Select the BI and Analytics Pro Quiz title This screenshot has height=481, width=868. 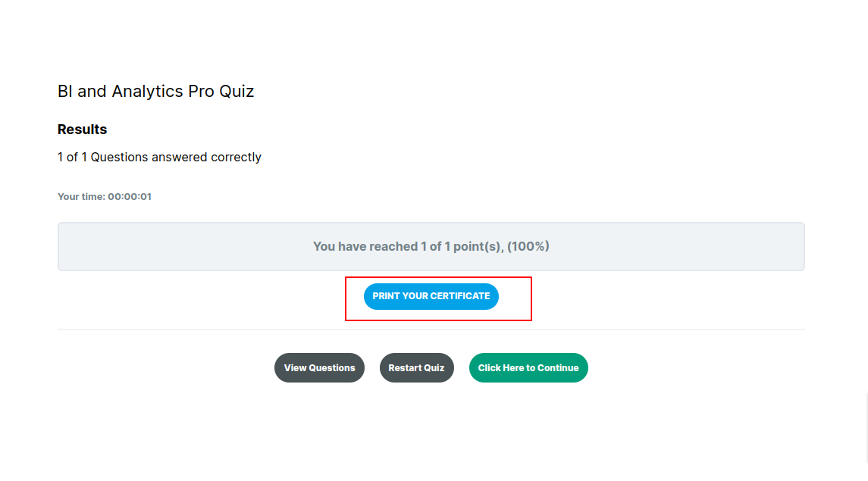[155, 92]
